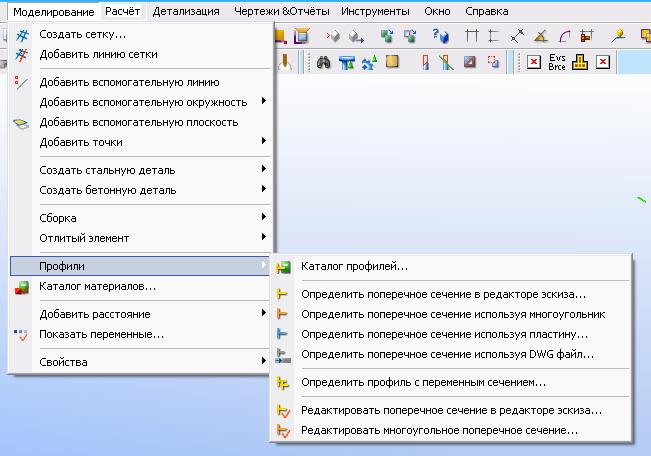Choose Определить профиль с переменным сечением
Screen dimensions: 651x456
click(x=423, y=382)
